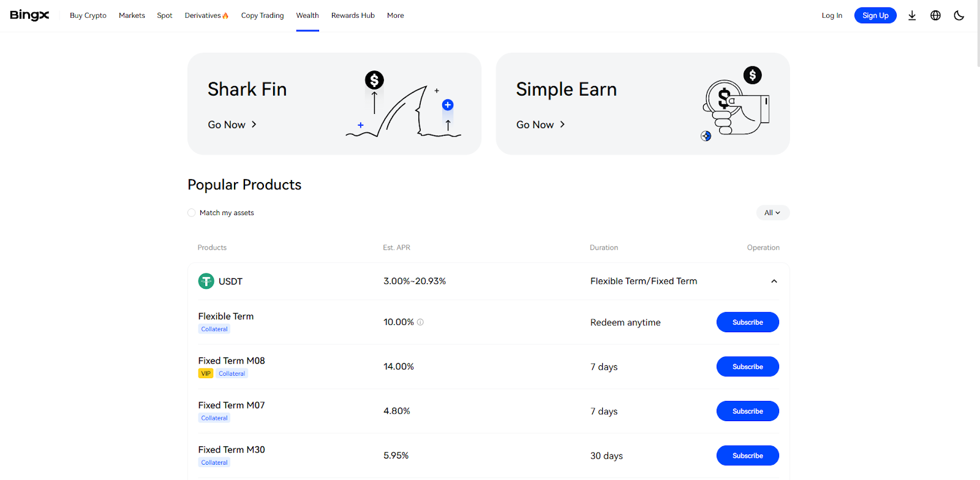Subscribe to the Flexible Term product
The width and height of the screenshot is (980, 480).
pos(748,322)
